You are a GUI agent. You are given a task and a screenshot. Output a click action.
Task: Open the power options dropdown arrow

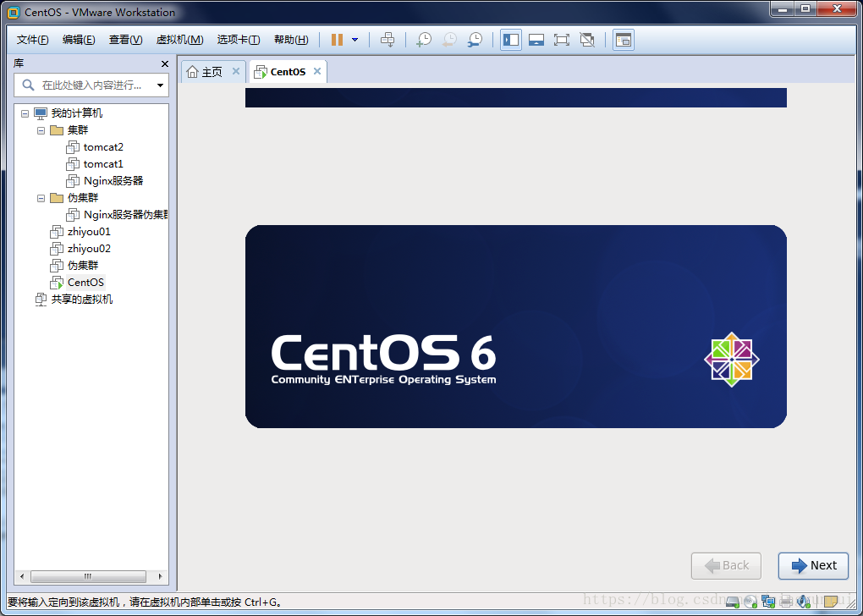coord(355,40)
